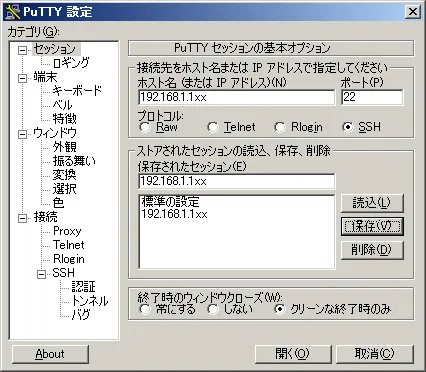Open the 特徴 settings category
The height and width of the screenshot is (372, 426).
65,119
